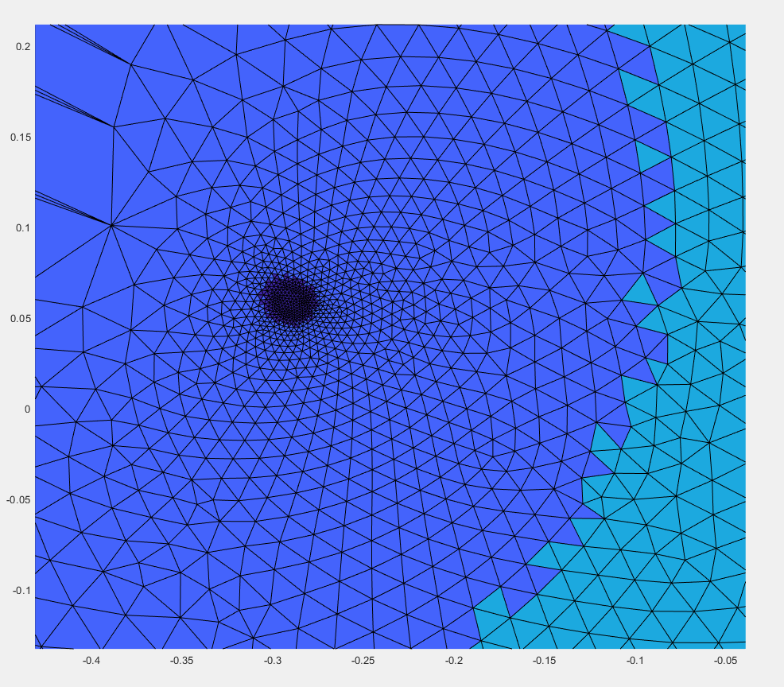Click the -0.3 tick label on x-axis
The height and width of the screenshot is (687, 784).
(x=273, y=661)
